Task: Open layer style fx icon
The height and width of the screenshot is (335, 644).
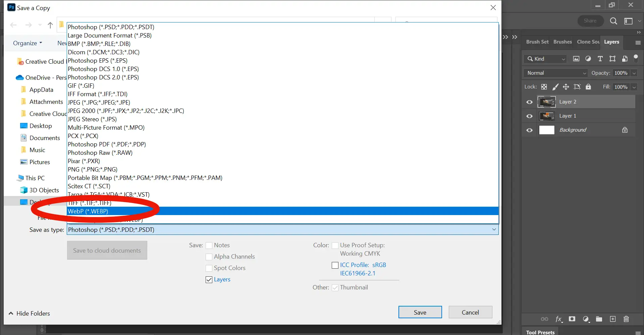Action: coord(559,319)
